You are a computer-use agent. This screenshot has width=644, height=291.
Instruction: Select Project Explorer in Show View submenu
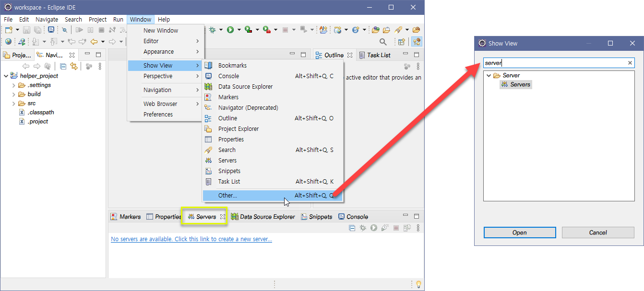click(273, 129)
